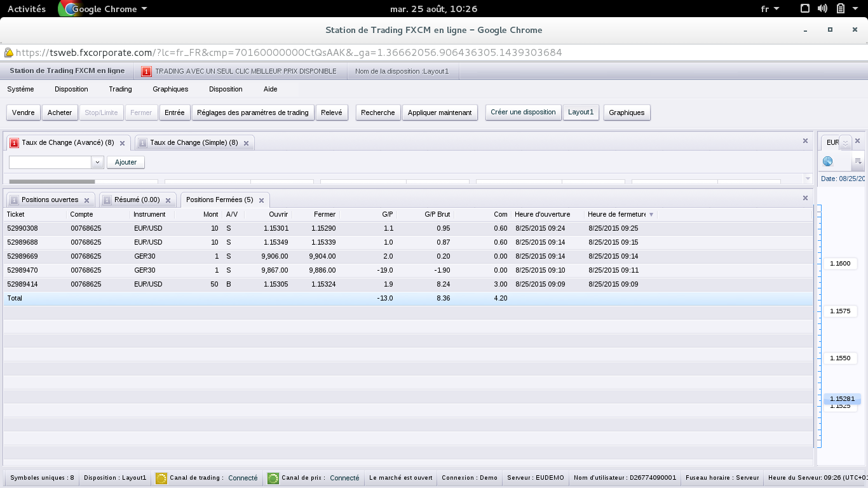Select ticket 52989414 row
Screen dimensions: 868x488
(x=408, y=285)
